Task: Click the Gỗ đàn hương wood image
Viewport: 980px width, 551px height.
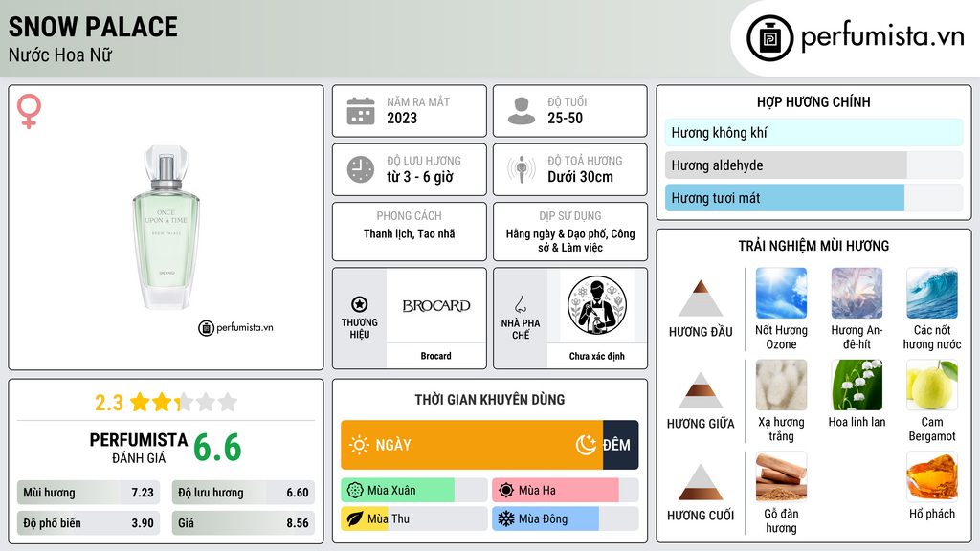Action: 781,476
